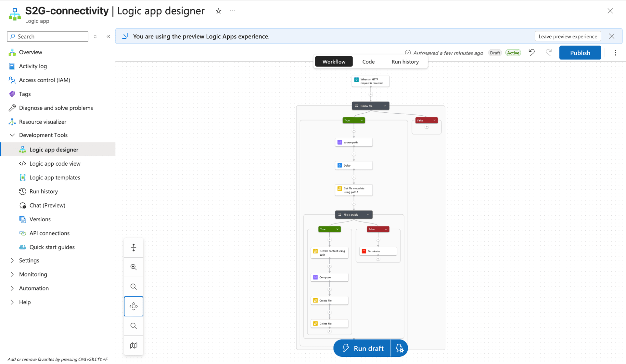Viewport: 626px width, 364px height.
Task: Switch to the Workflow tab
Action: (x=334, y=62)
